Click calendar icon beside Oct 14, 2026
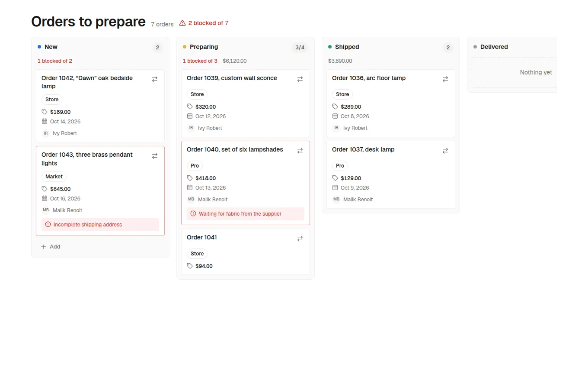Screen dimensions: 588x368 click(45, 121)
